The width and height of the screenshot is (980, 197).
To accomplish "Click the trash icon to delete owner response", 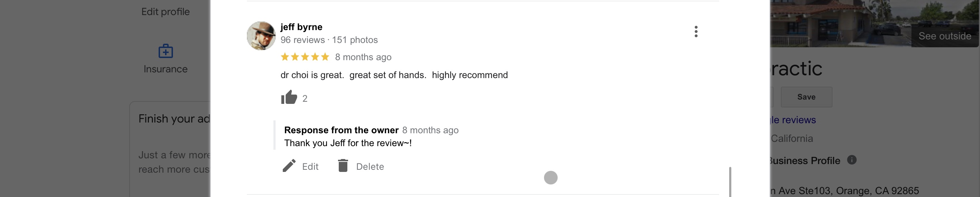I will point(343,166).
